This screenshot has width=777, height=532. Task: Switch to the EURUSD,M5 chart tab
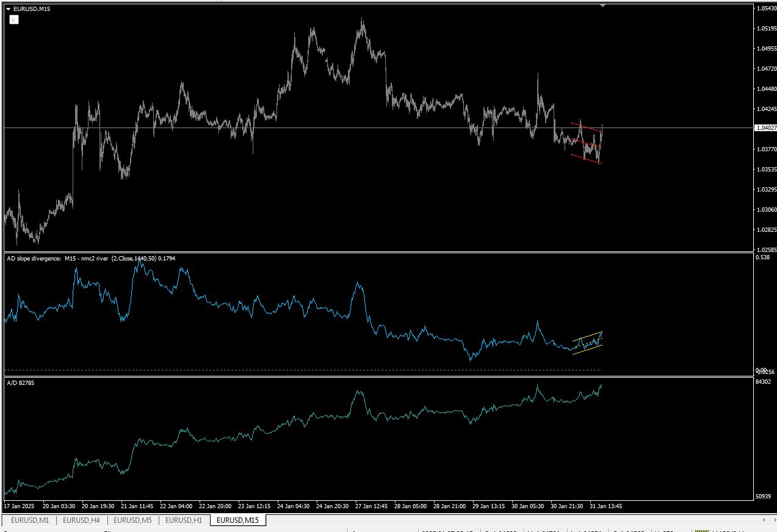[132, 520]
